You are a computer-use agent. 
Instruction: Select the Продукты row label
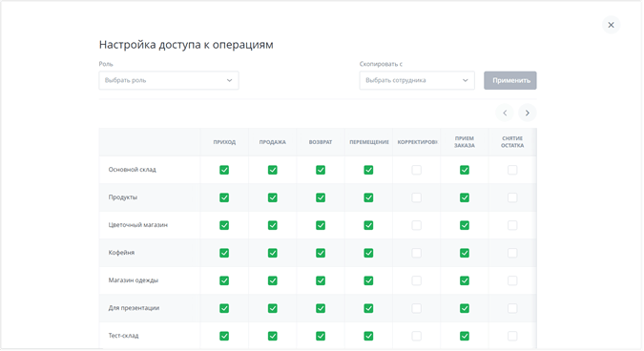pyautogui.click(x=123, y=197)
